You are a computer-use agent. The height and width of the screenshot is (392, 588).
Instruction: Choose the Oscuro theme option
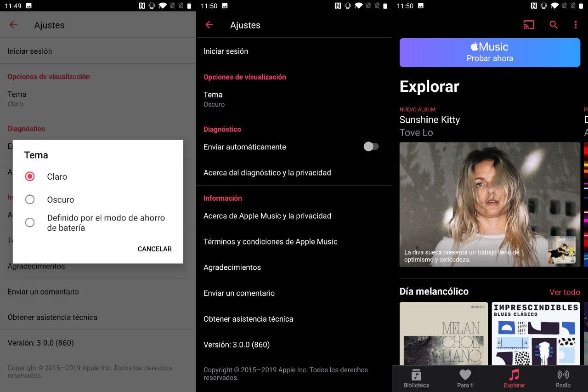30,199
